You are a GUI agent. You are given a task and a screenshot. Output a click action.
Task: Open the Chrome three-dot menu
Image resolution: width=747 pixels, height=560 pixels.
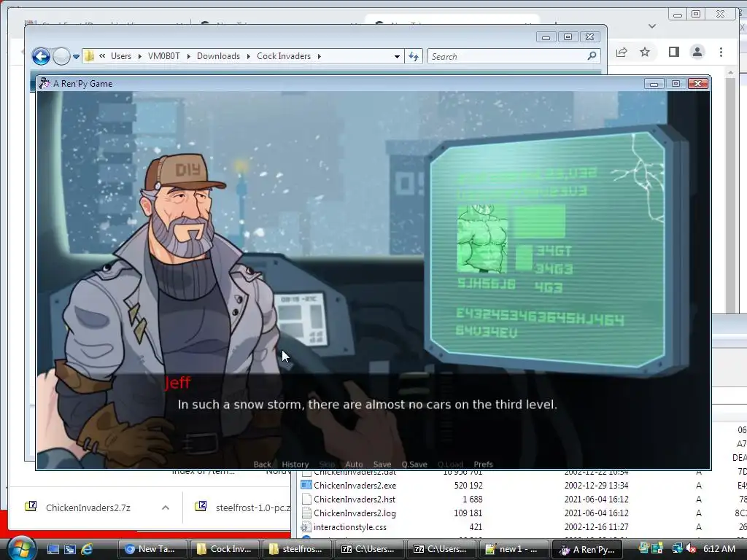pyautogui.click(x=721, y=52)
